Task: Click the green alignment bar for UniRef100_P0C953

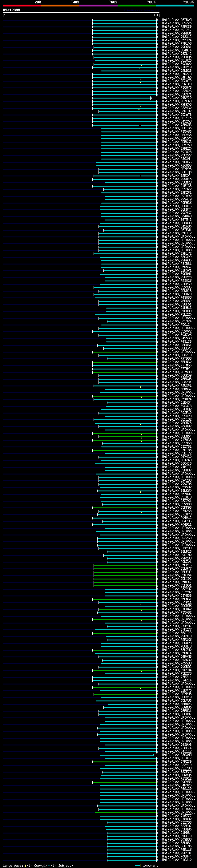Action: pos(125,782)
